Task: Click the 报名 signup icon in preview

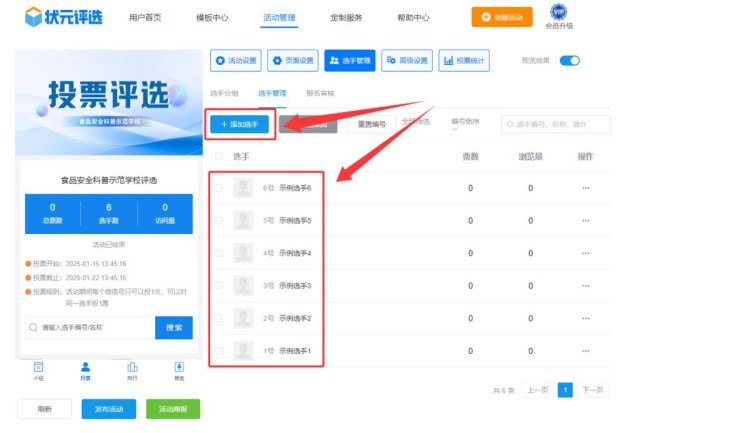Action: pos(180,368)
